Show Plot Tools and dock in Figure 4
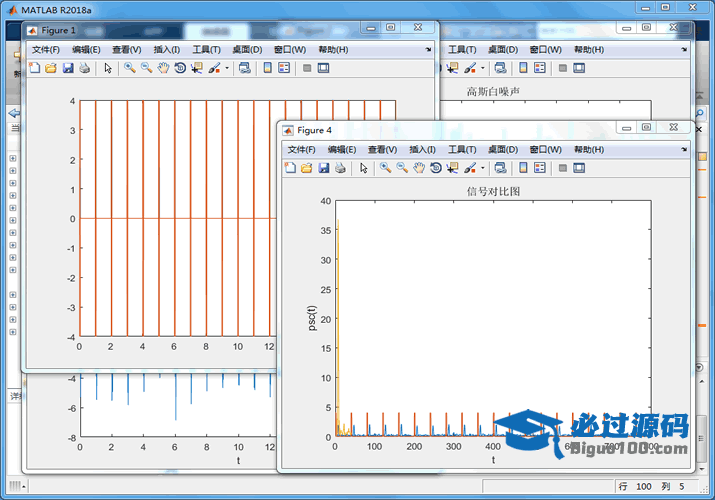715x500 pixels. point(579,168)
